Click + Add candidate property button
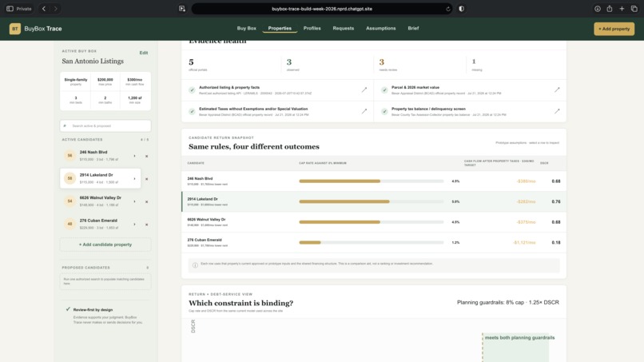The image size is (644, 362). click(105, 245)
